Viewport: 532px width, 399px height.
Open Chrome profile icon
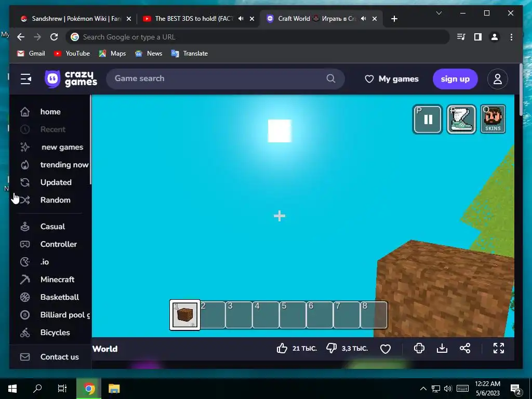495,37
